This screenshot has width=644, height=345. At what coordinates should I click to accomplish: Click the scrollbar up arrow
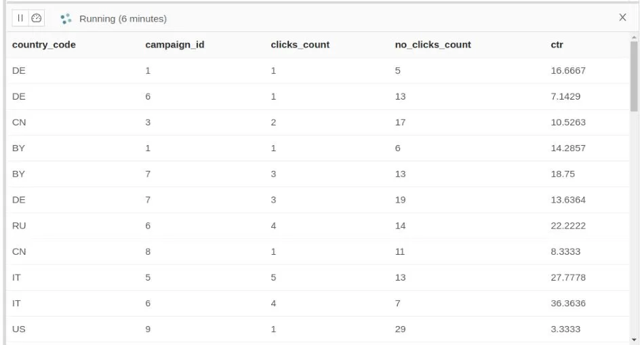[x=634, y=37]
